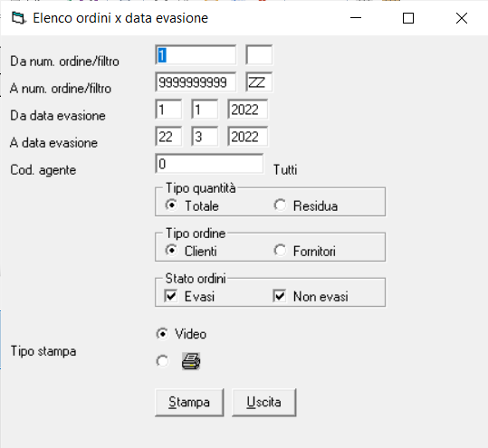Screen dimensions: 488x448
Task: Select the printer output radio button
Action: point(162,361)
